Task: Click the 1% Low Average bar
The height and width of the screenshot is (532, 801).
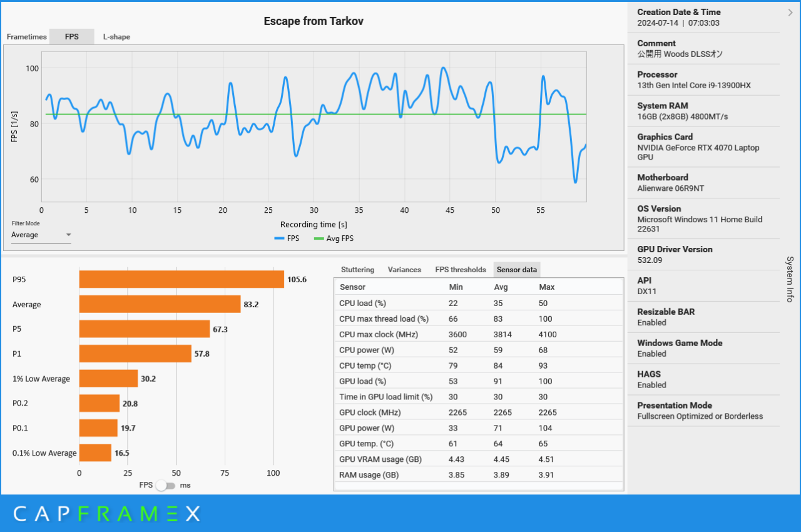Action: [x=109, y=379]
